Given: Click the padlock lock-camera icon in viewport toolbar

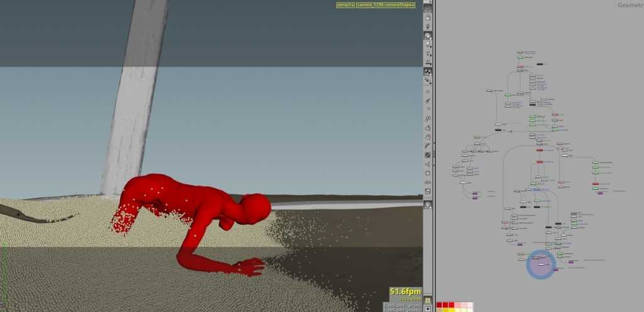Looking at the screenshot, I should (x=428, y=18).
